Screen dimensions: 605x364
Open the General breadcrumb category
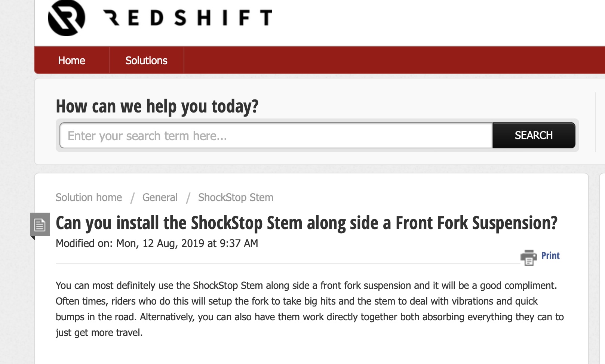(x=160, y=197)
